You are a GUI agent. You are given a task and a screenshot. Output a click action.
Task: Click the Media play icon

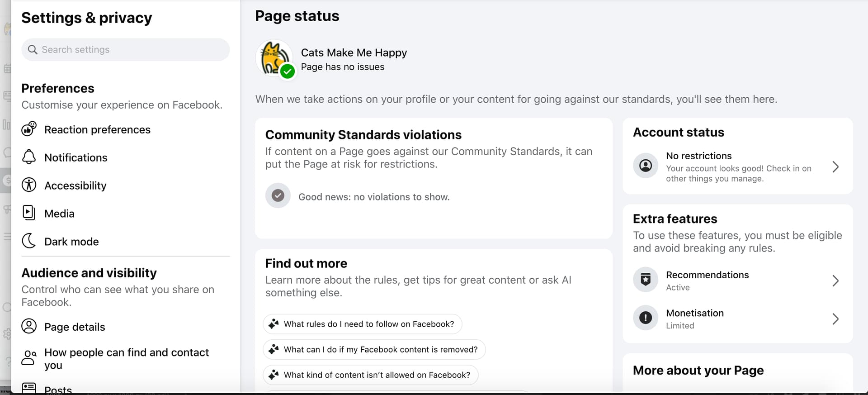(x=29, y=213)
